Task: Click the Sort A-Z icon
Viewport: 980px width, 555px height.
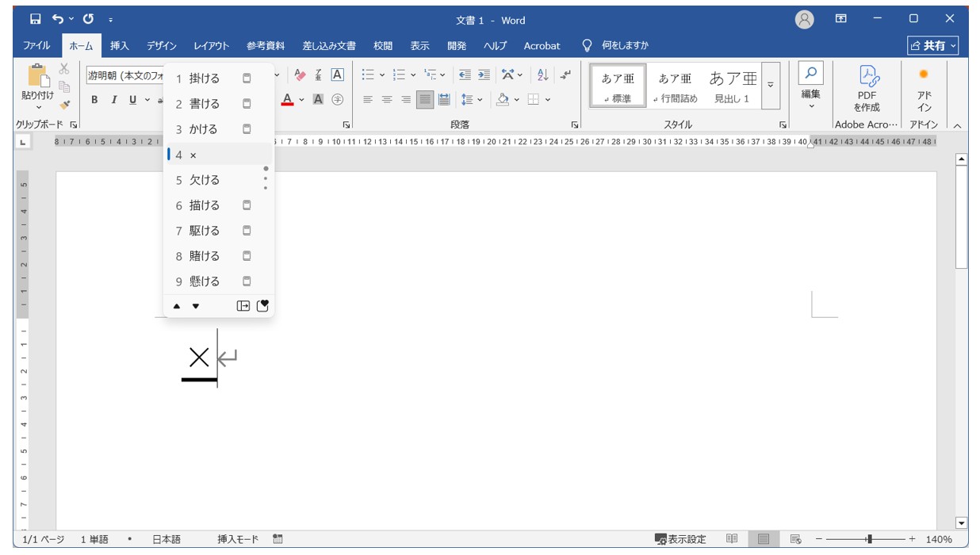Action: [543, 75]
